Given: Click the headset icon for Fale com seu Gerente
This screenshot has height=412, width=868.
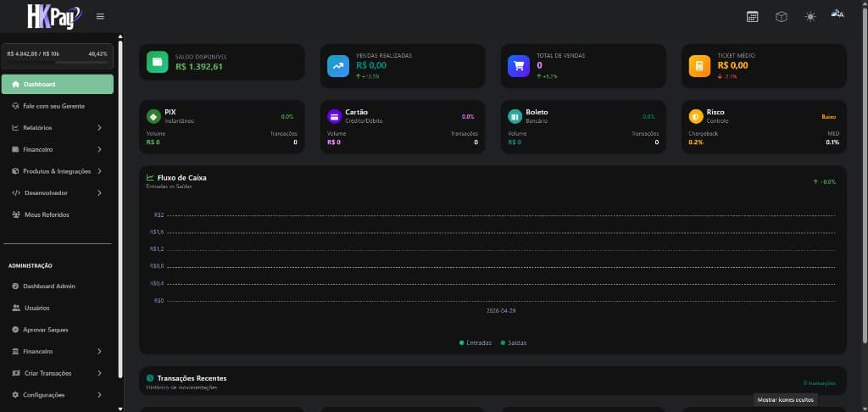Looking at the screenshot, I should pyautogui.click(x=15, y=106).
